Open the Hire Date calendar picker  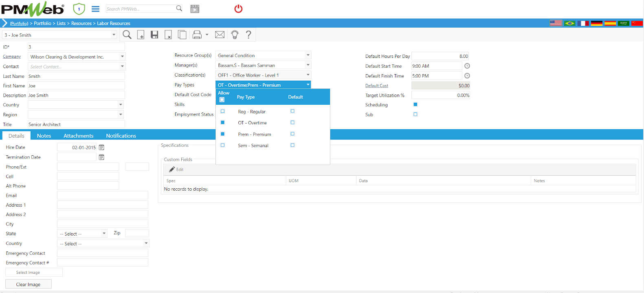pos(102,148)
